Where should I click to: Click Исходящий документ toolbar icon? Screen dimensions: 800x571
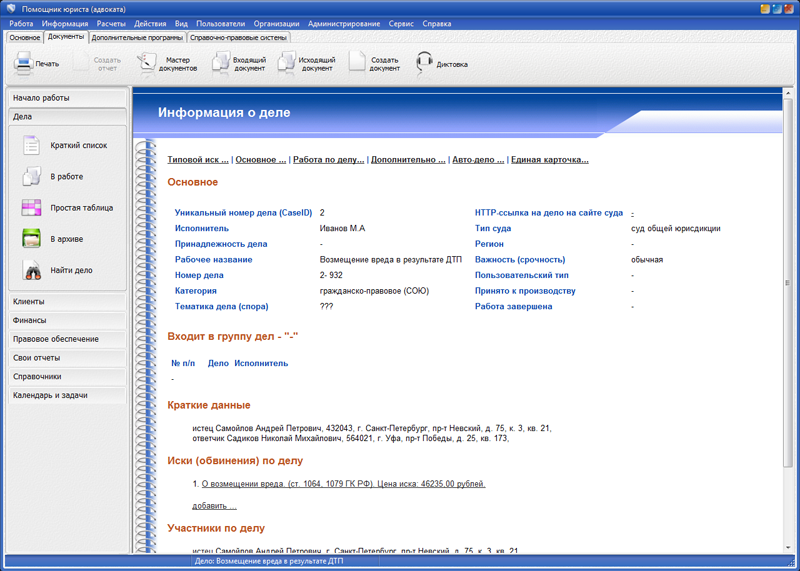pyautogui.click(x=287, y=64)
